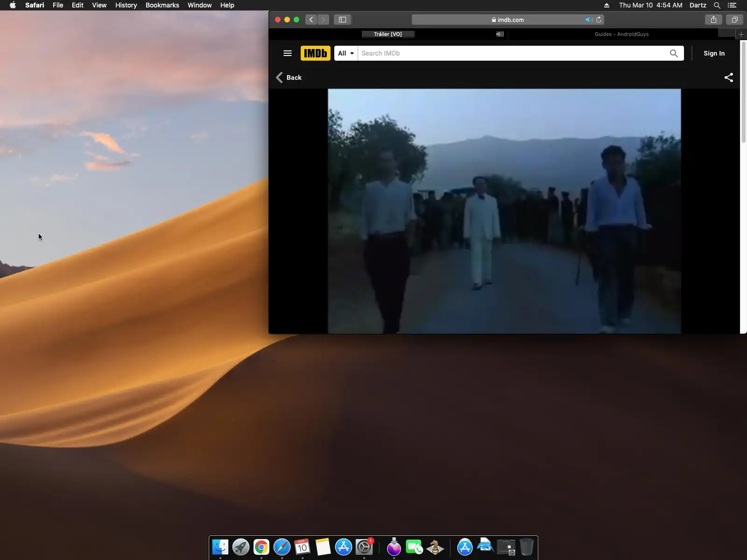
Task: Open the Safari application menu
Action: [35, 5]
